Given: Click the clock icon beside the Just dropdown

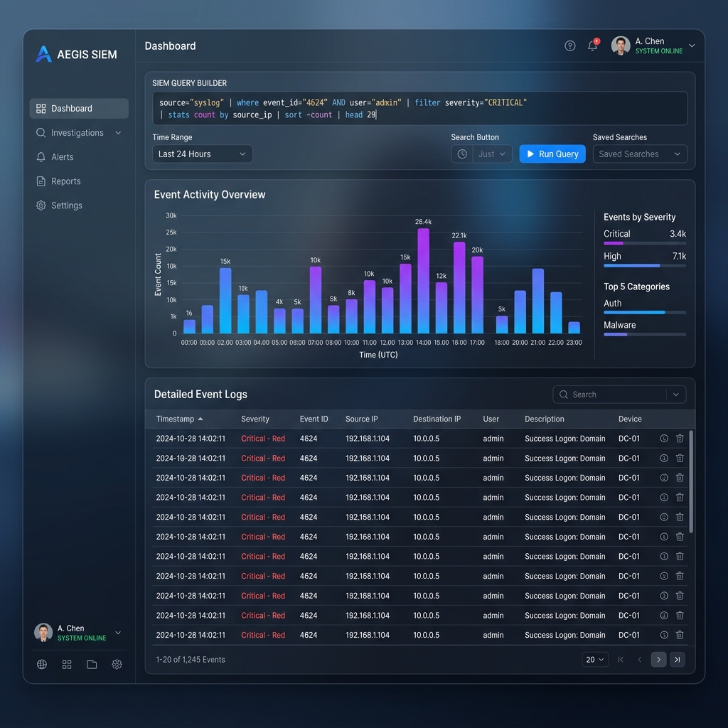Looking at the screenshot, I should [462, 154].
